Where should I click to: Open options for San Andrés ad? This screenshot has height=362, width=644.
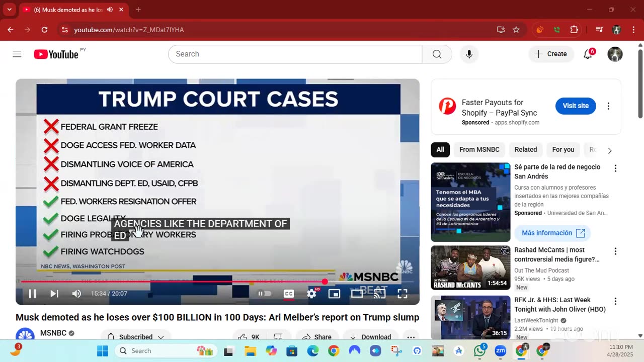tap(615, 168)
